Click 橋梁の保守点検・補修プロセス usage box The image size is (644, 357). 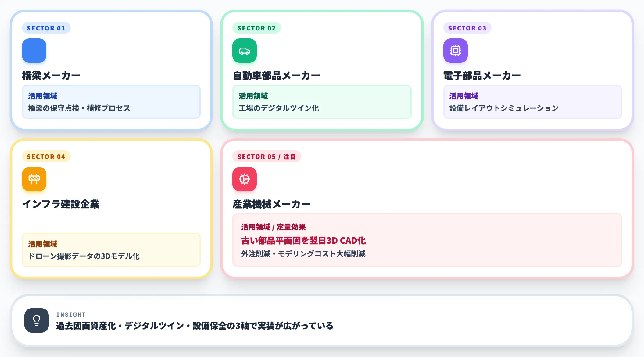[111, 102]
